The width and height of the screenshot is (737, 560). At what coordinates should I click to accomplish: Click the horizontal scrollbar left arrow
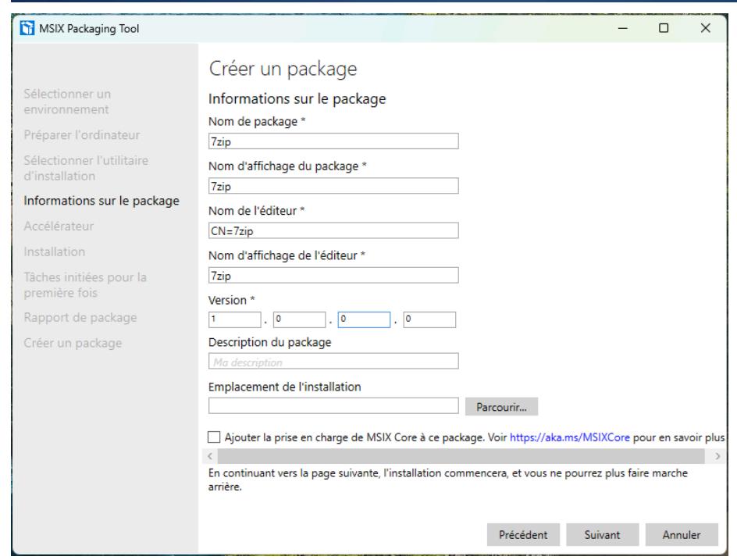[x=210, y=456]
